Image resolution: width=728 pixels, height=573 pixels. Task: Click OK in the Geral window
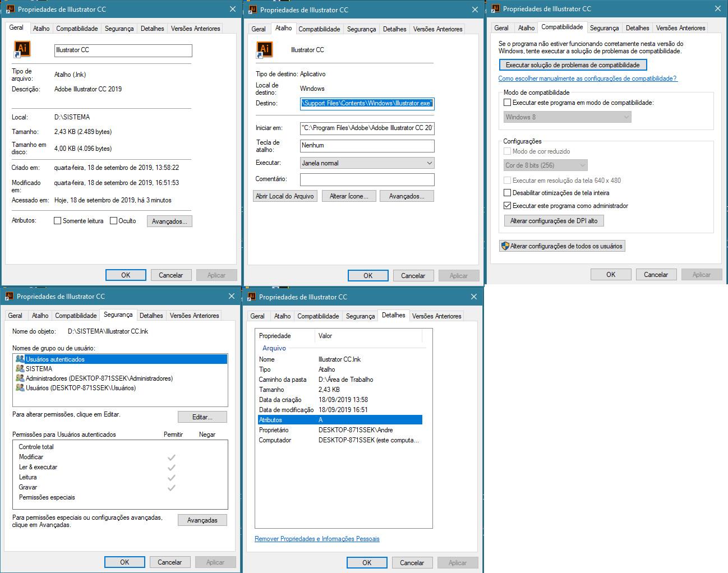pos(126,275)
